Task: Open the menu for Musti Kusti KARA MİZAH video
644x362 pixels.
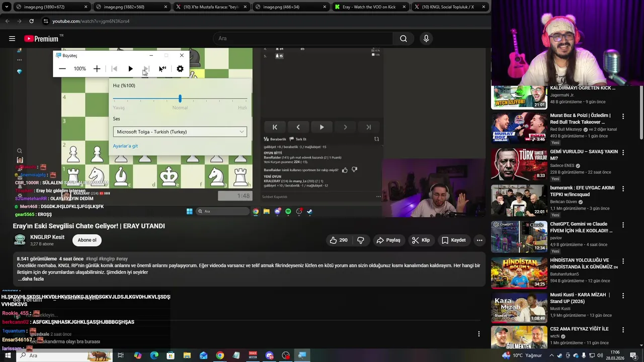Action: point(623,296)
